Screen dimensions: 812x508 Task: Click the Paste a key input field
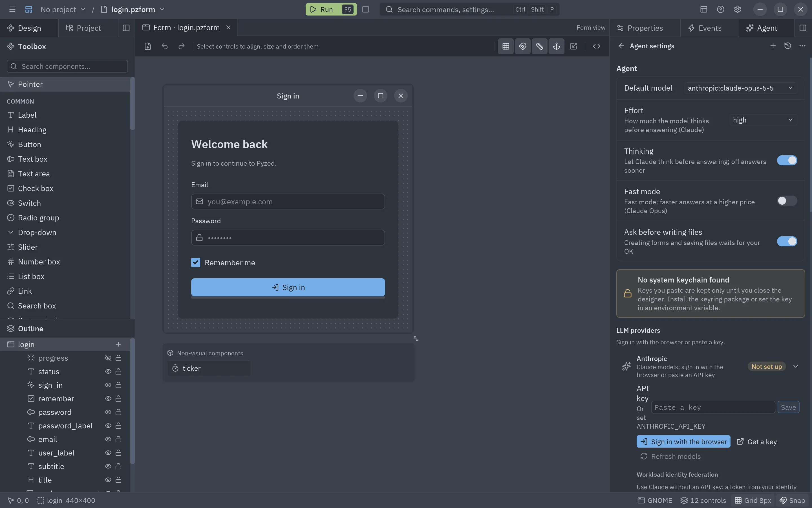pos(713,407)
